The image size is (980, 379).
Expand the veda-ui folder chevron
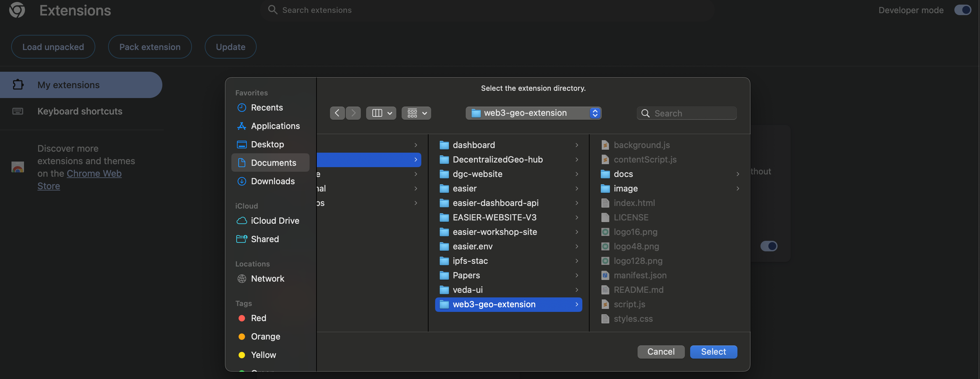click(x=577, y=290)
